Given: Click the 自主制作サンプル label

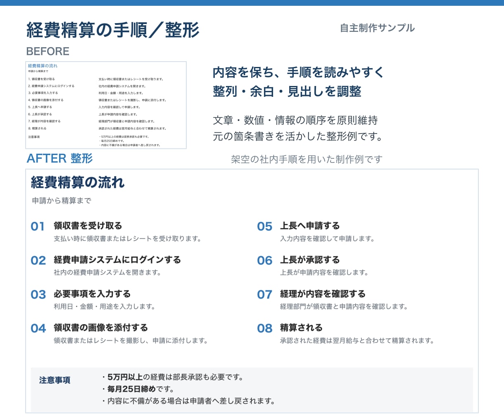Looking at the screenshot, I should 377,28.
